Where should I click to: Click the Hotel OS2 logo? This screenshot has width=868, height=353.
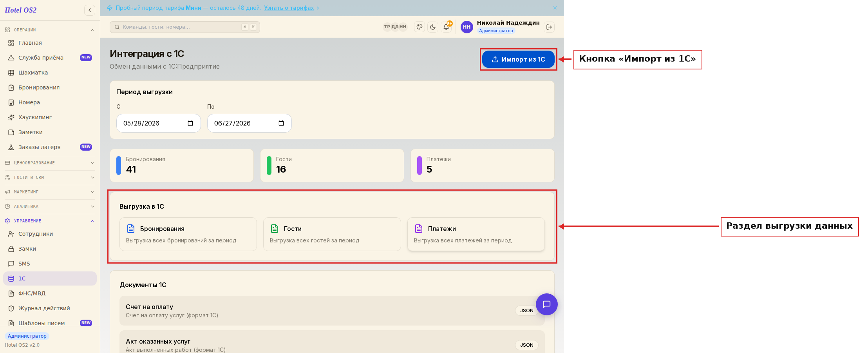21,10
